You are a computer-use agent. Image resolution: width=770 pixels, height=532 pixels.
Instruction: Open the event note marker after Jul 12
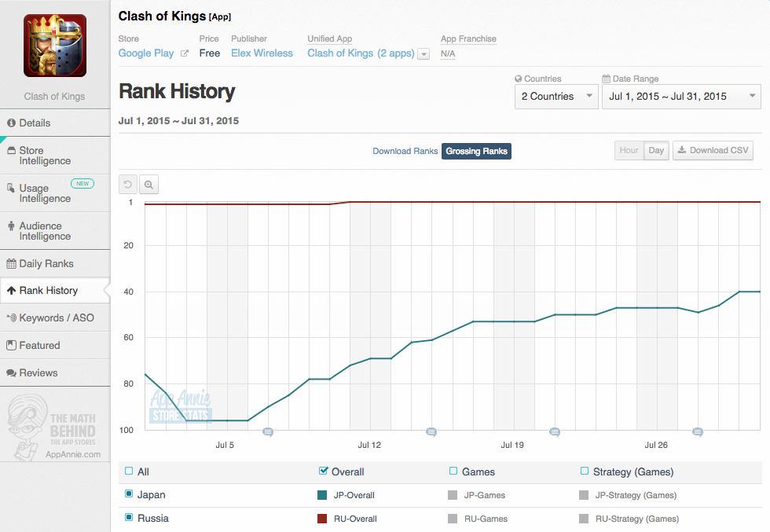coord(431,432)
